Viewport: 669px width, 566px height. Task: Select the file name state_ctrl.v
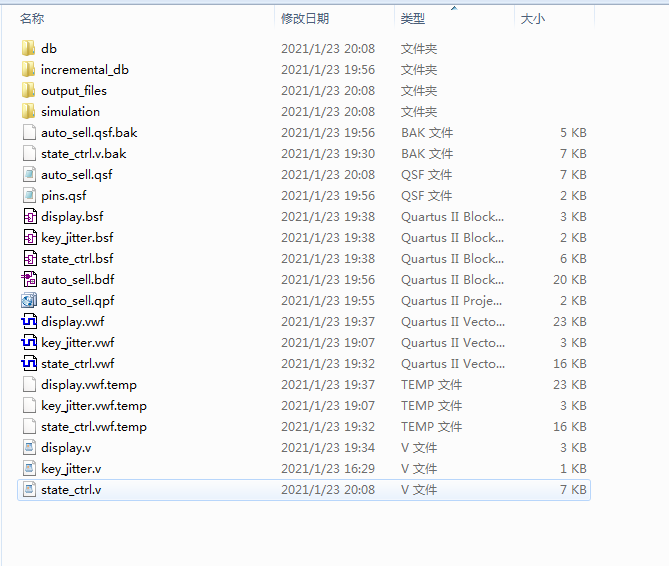71,490
